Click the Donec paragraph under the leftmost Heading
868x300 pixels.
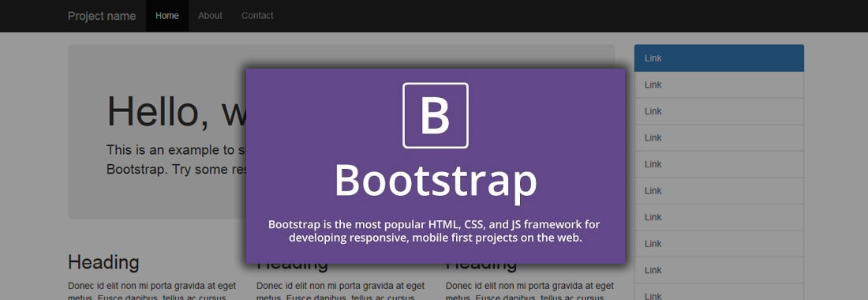point(152,291)
